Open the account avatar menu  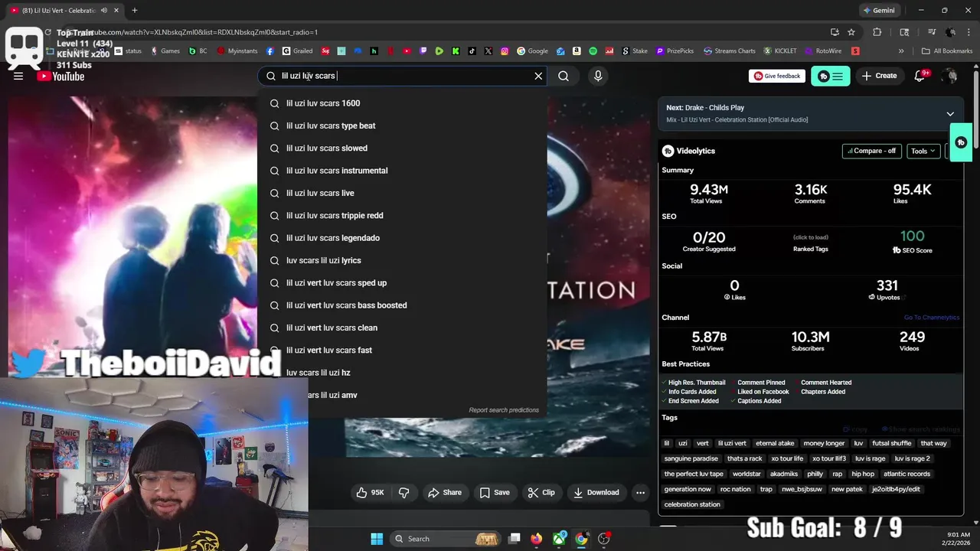(950, 76)
